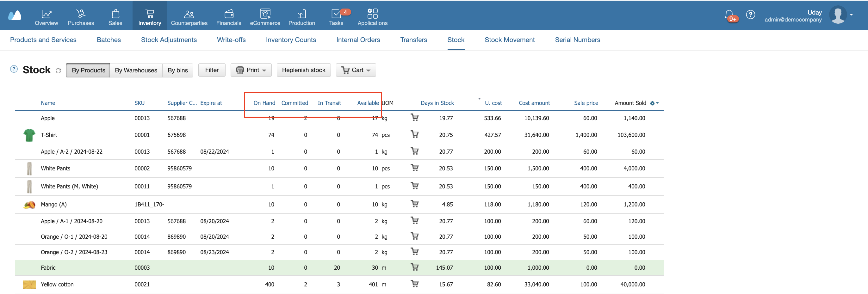Open the Write-offs tab
The image size is (868, 294).
click(231, 40)
